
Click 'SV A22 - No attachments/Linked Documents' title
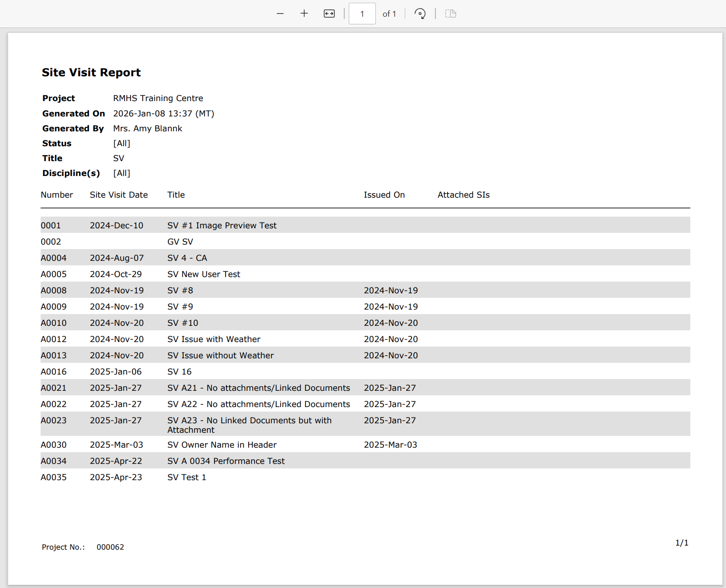pos(259,404)
